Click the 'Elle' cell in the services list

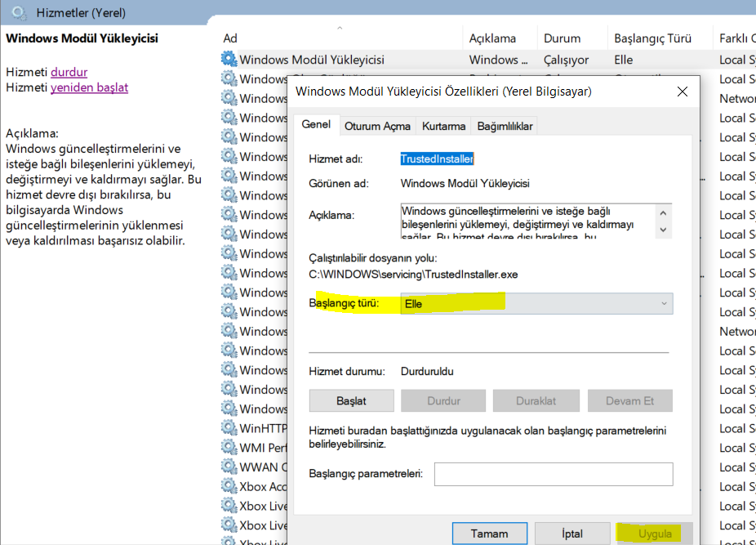[624, 60]
